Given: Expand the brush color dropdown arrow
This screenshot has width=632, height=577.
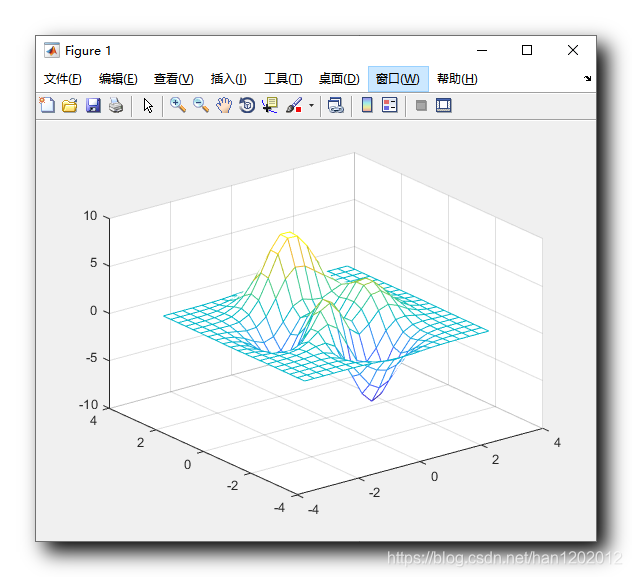Looking at the screenshot, I should click(311, 106).
